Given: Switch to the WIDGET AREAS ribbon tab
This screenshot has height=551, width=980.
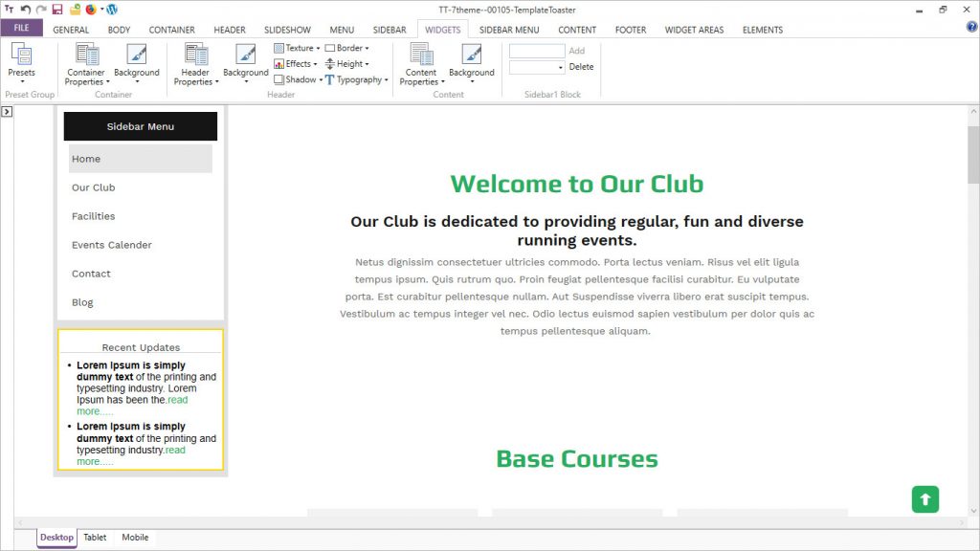Looking at the screenshot, I should point(695,30).
